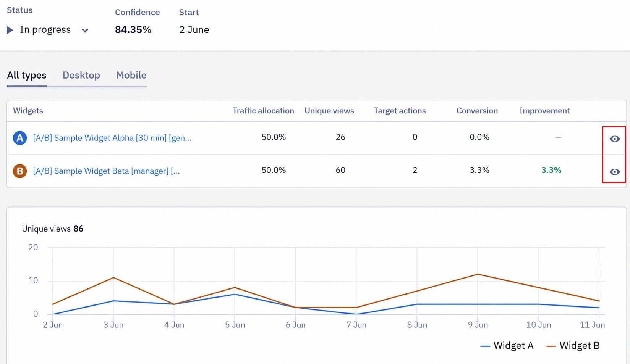This screenshot has width=630, height=364.
Task: Click the play icon beside In progress
Action: coord(10,30)
